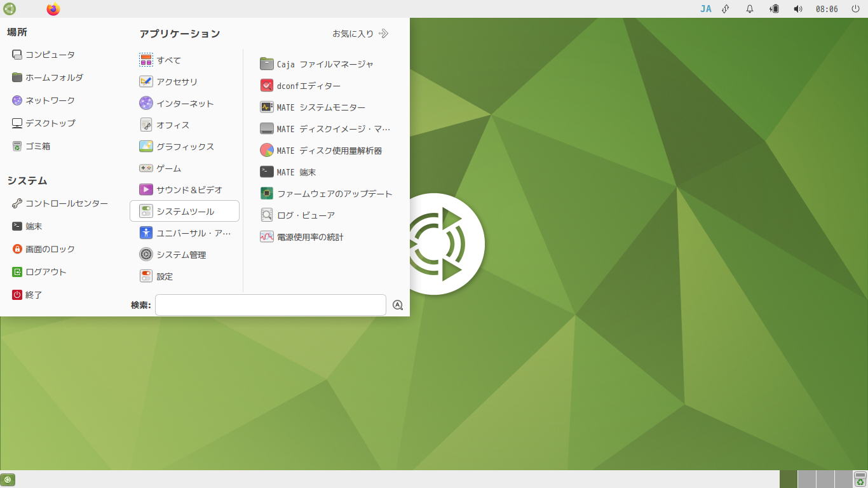Screen dimensions: 868x488
Task: Open MATE ディスク使用量解析器
Action: (x=321, y=151)
